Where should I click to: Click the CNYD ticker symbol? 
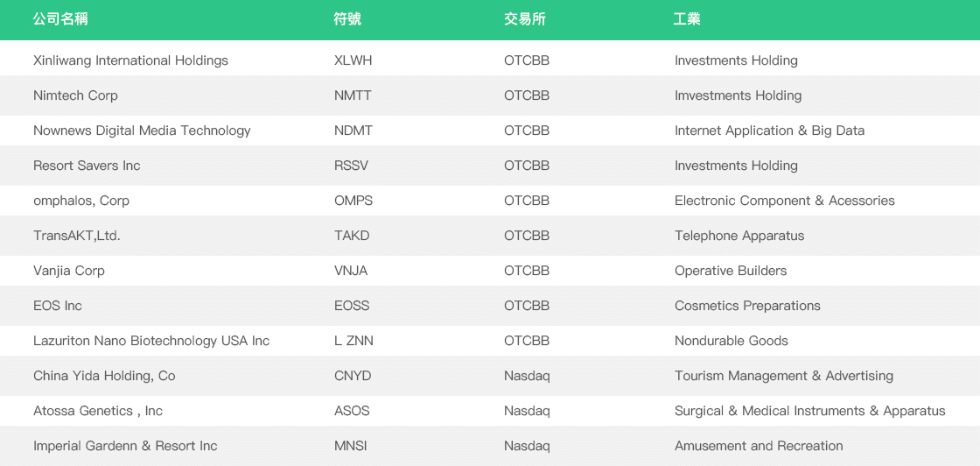[x=353, y=376]
